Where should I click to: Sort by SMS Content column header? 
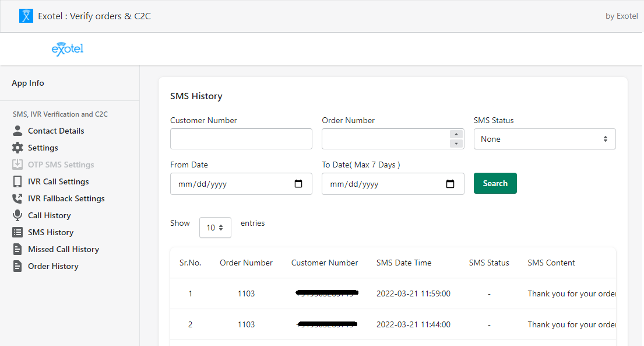551,263
